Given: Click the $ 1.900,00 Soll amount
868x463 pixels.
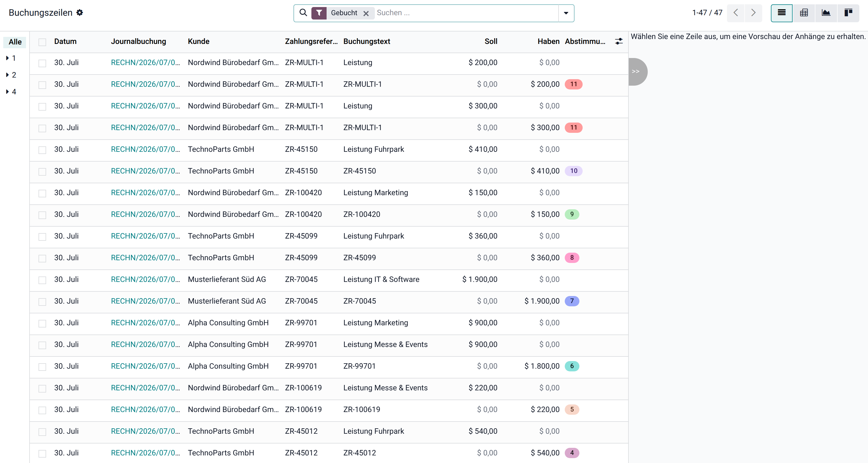Looking at the screenshot, I should click(x=480, y=279).
